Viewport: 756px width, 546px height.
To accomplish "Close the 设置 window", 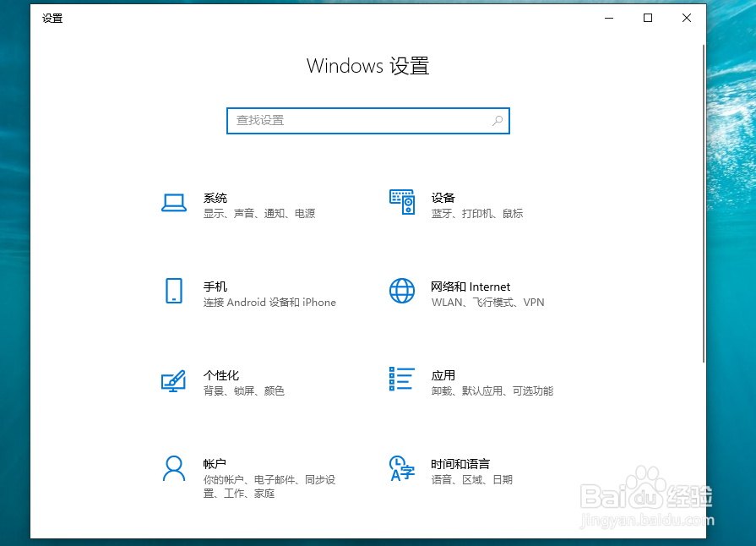I will point(687,19).
